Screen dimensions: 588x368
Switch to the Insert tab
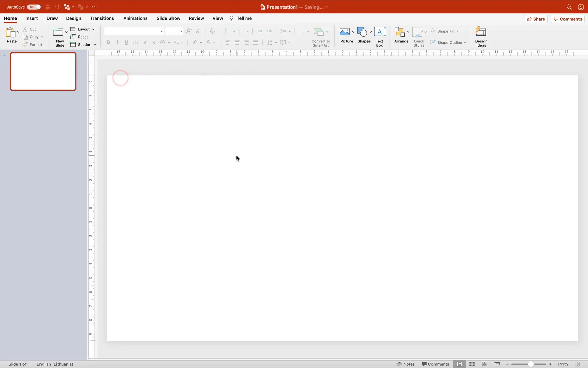point(31,18)
